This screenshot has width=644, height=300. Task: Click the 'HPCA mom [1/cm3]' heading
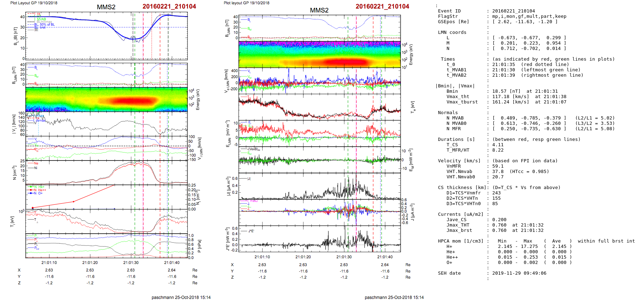click(x=461, y=241)
